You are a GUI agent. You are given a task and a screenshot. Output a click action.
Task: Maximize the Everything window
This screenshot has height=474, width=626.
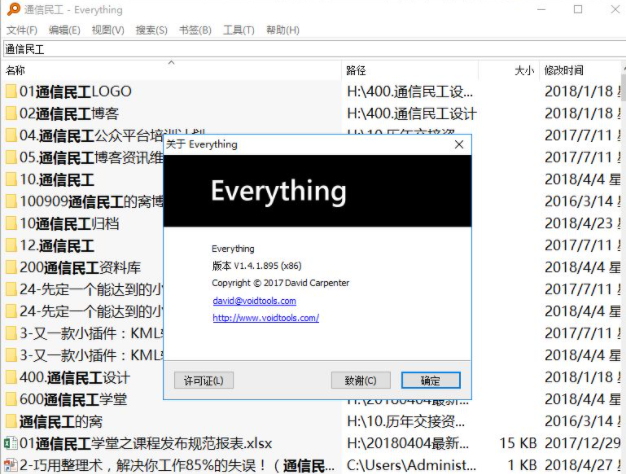point(578,9)
